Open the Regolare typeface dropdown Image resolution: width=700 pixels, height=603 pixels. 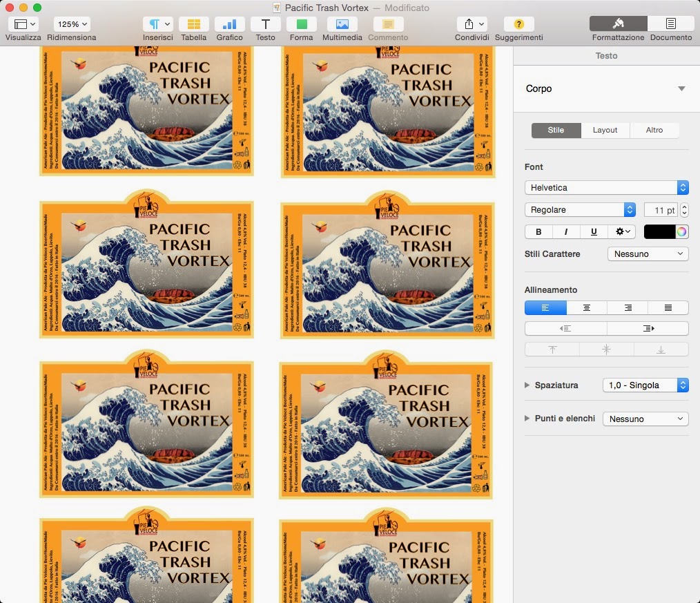coord(580,209)
